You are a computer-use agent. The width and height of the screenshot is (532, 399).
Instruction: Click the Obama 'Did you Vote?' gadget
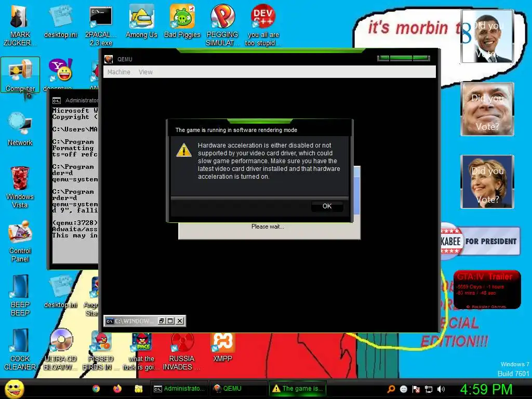[487, 36]
